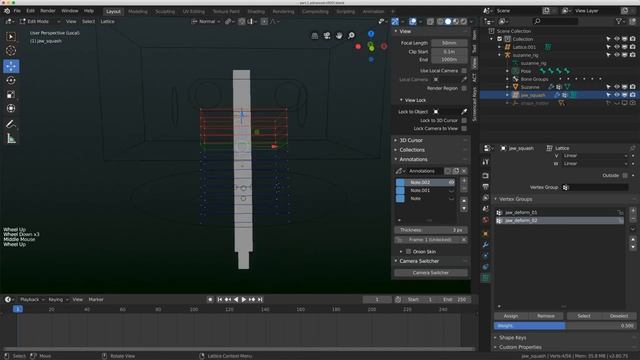640x360 pixels.
Task: Select the Select Box tool
Action: click(x=11, y=37)
